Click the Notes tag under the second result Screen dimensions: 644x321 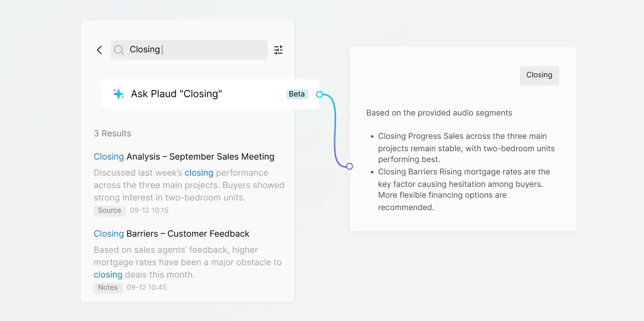click(108, 288)
